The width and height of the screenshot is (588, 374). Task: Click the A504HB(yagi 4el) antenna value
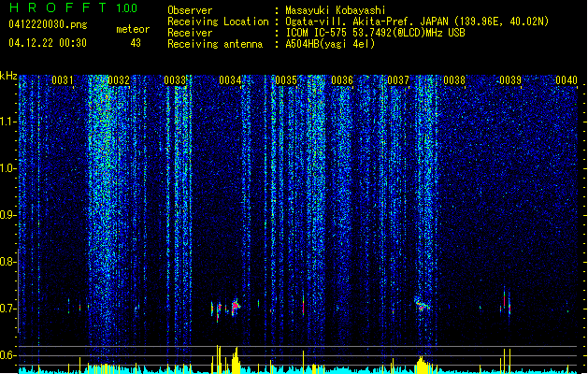(x=330, y=44)
